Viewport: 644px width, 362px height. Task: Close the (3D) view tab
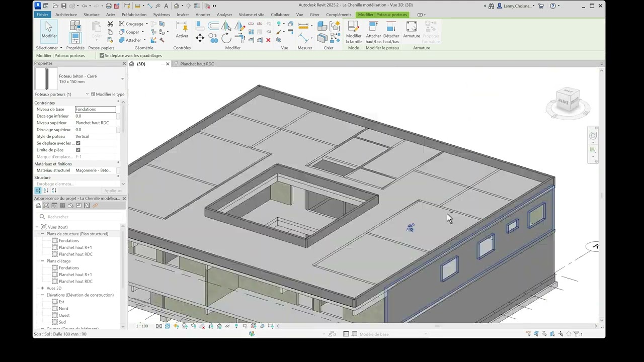(x=168, y=64)
